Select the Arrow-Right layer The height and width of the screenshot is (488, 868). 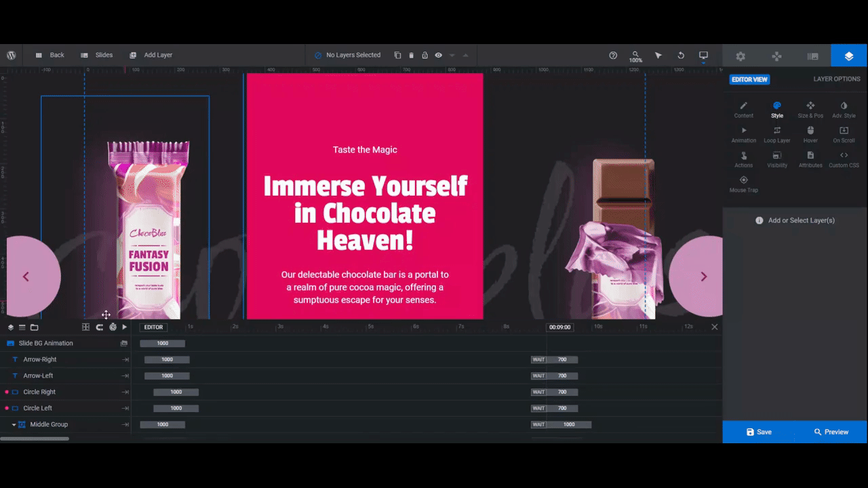click(66, 360)
